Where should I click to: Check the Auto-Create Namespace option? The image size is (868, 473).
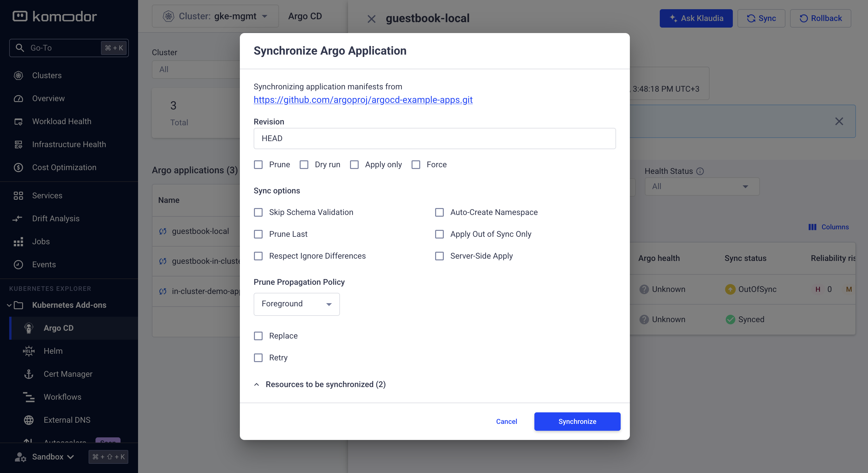point(439,212)
